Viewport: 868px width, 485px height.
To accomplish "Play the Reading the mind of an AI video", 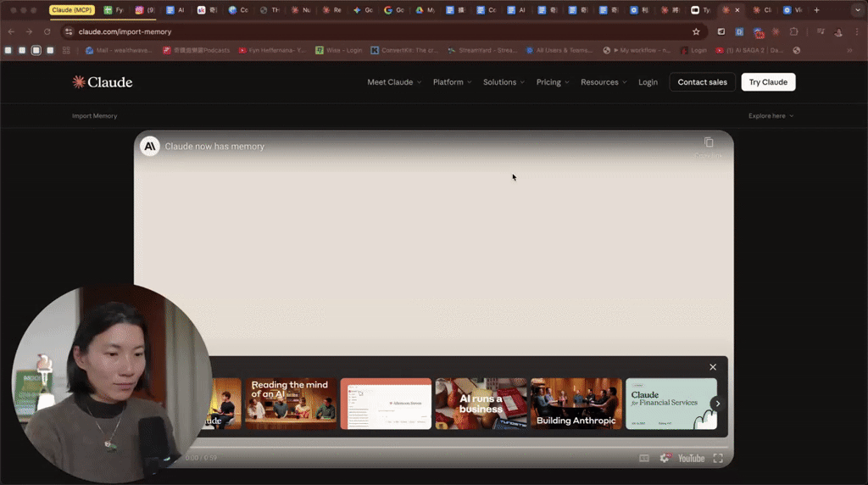I will point(291,404).
